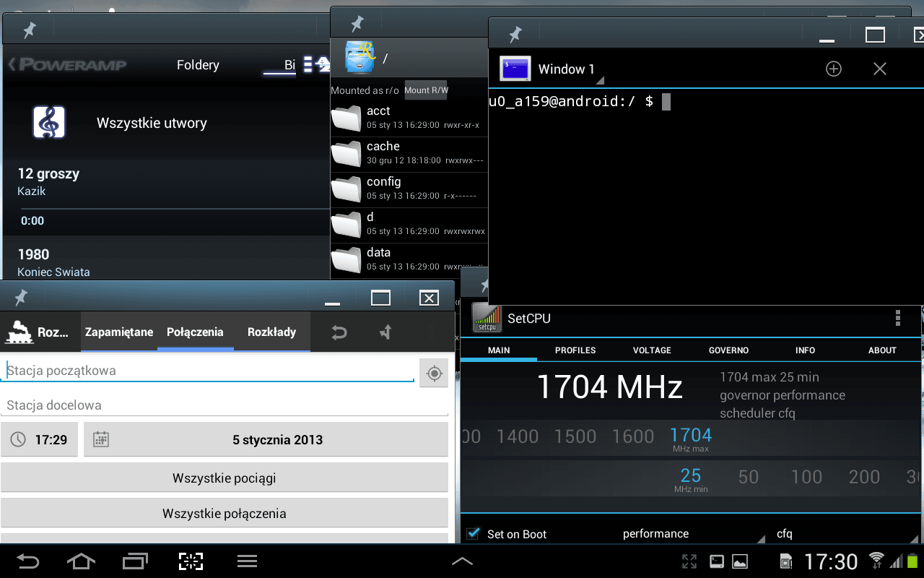The image size is (924, 578).
Task: Open the data folder icon
Action: [346, 260]
